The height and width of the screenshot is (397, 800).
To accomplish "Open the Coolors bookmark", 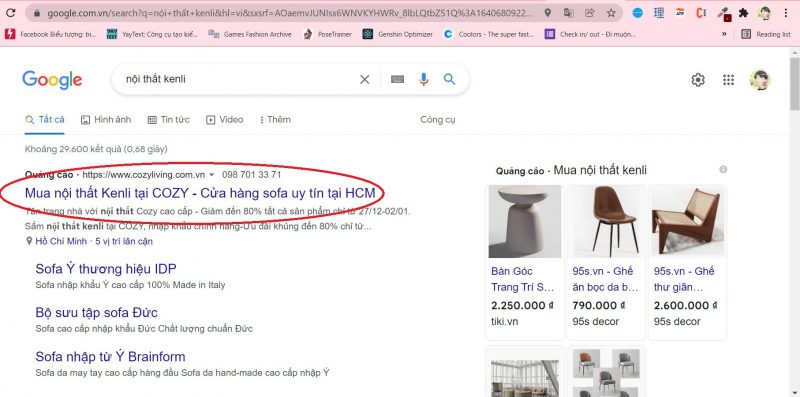I will 488,34.
